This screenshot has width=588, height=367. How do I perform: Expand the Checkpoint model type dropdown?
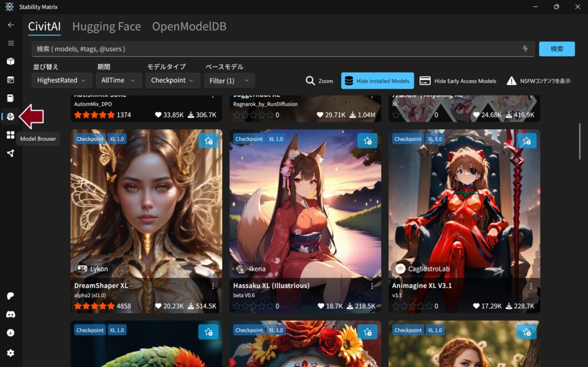pyautogui.click(x=173, y=80)
